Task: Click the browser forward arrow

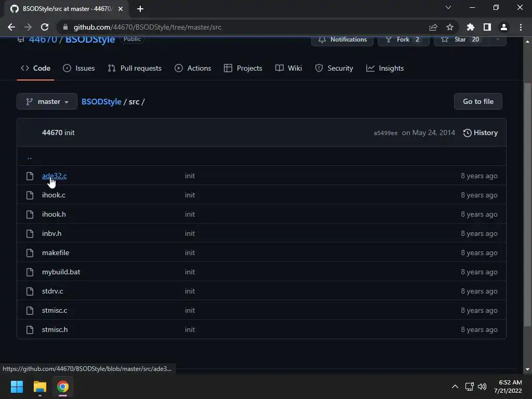Action: click(28, 27)
